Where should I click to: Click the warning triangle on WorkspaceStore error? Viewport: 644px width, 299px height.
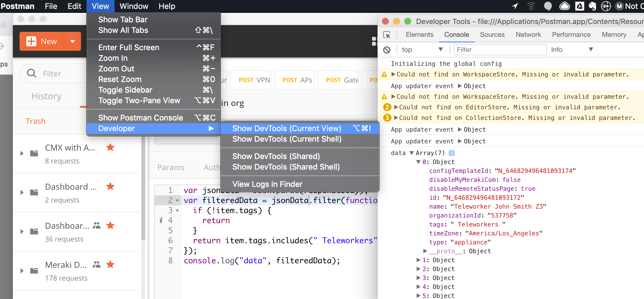coord(385,74)
